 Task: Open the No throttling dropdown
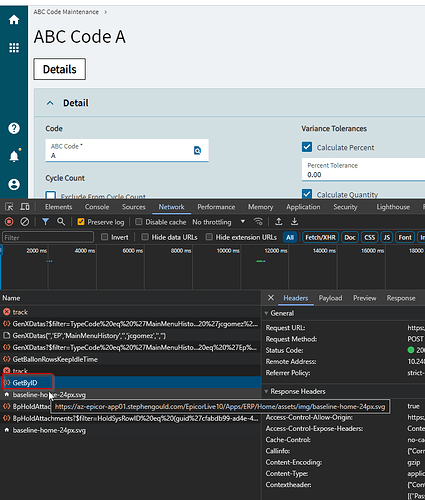tap(219, 222)
